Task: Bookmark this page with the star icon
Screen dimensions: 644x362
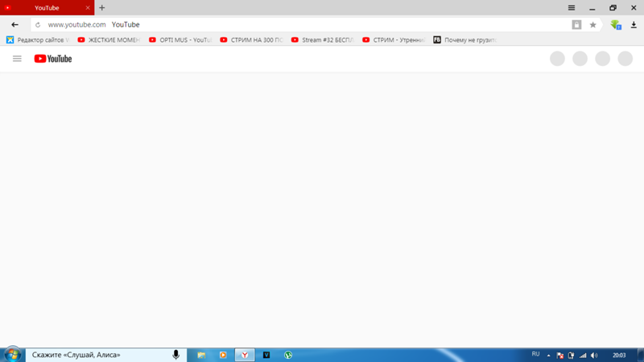Action: [592, 25]
